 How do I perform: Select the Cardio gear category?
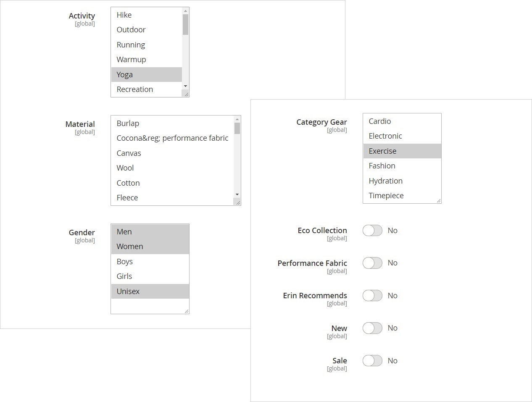(380, 121)
